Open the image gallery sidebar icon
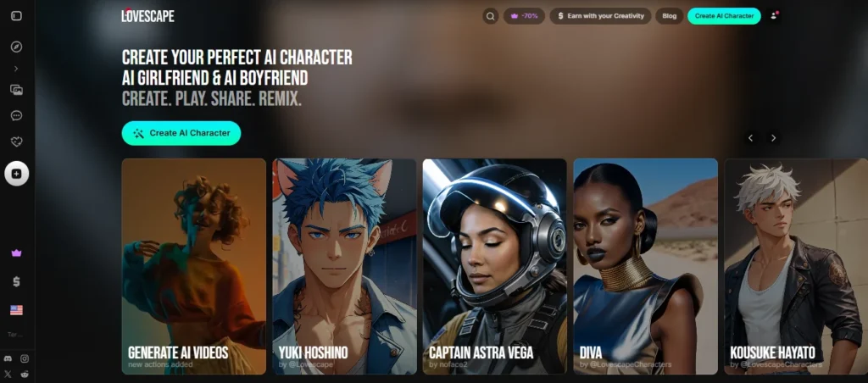Image resolution: width=868 pixels, height=383 pixels. [17, 90]
